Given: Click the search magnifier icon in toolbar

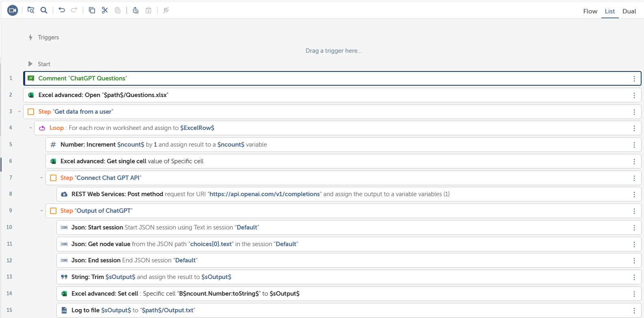Looking at the screenshot, I should pyautogui.click(x=44, y=11).
